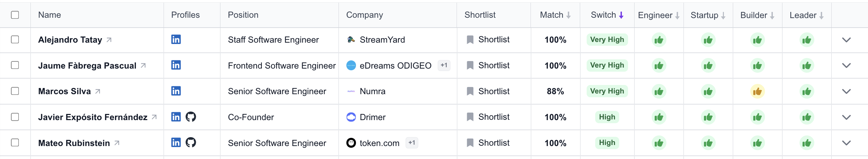
Task: Open Mateo Rubinstein's GitHub profile icon
Action: (x=191, y=143)
